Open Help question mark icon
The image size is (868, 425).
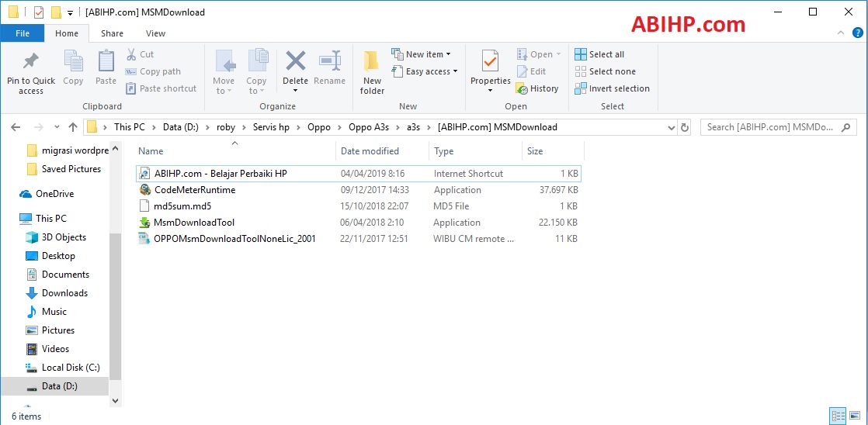click(856, 33)
